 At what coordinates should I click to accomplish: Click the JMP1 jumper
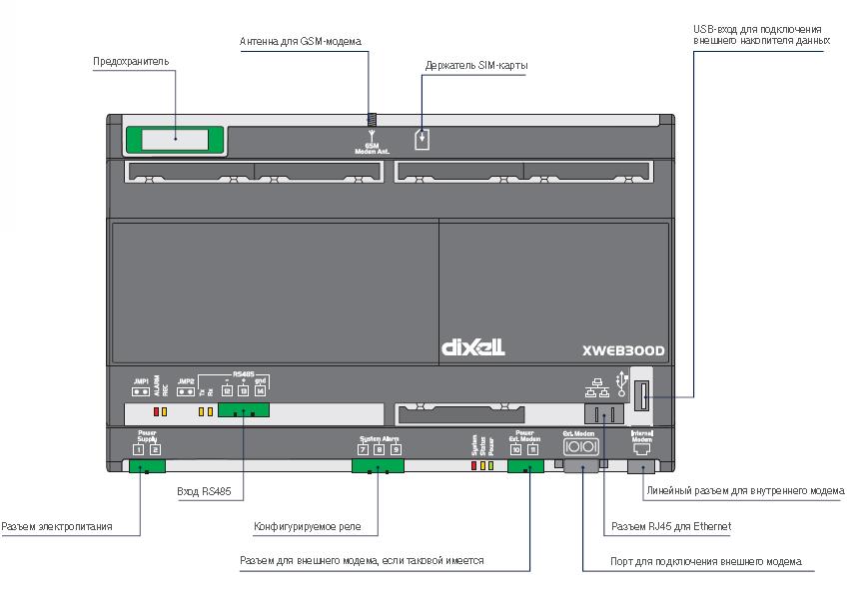(x=141, y=391)
